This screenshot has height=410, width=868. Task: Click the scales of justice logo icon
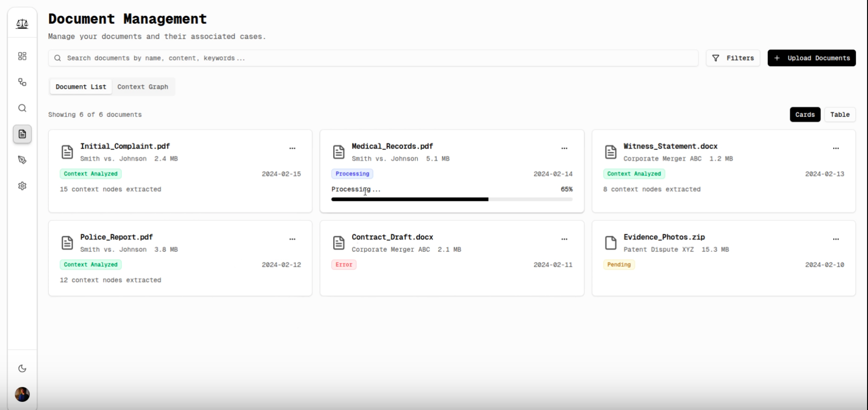click(22, 23)
